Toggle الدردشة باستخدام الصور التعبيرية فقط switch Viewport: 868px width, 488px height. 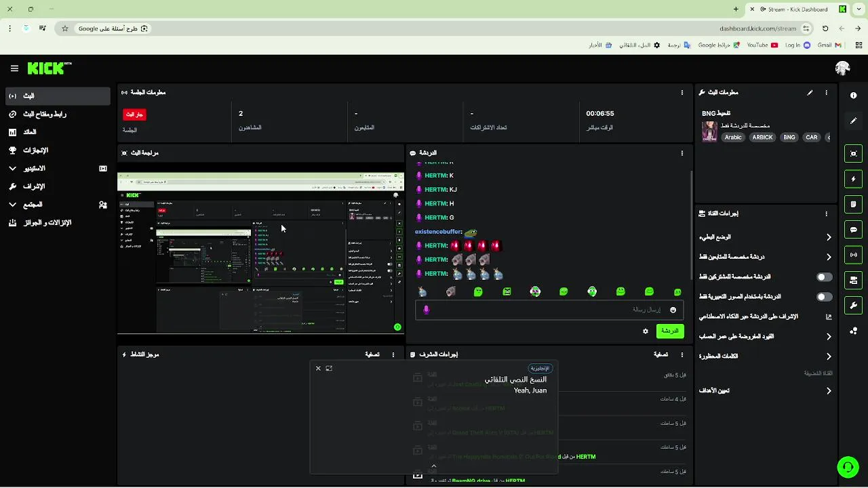click(x=824, y=297)
